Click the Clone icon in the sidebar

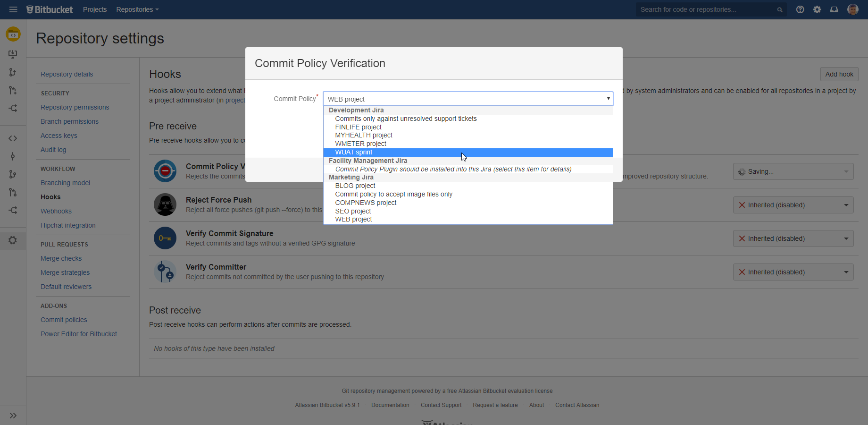[13, 54]
